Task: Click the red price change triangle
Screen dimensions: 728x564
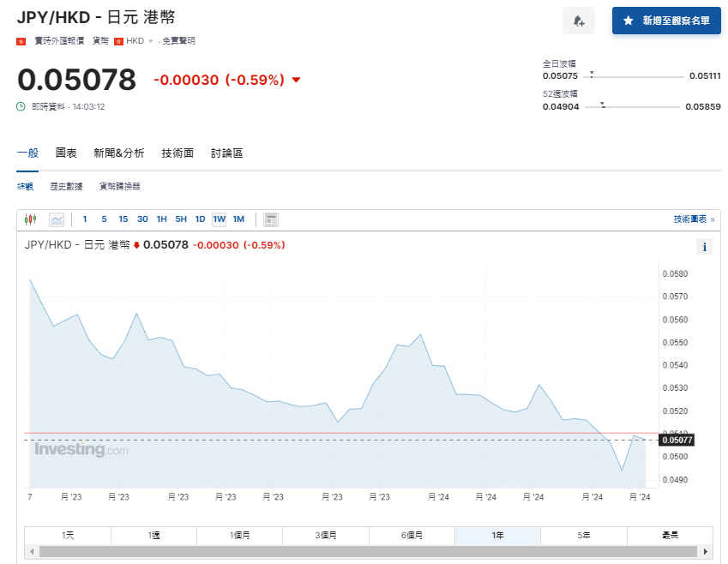Action: [295, 79]
